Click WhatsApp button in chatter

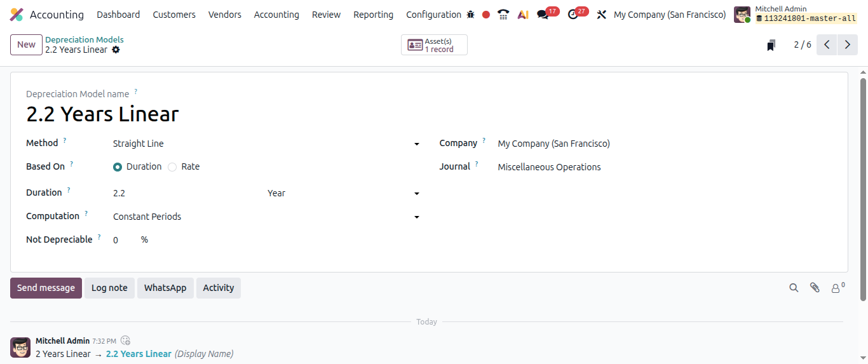(165, 288)
